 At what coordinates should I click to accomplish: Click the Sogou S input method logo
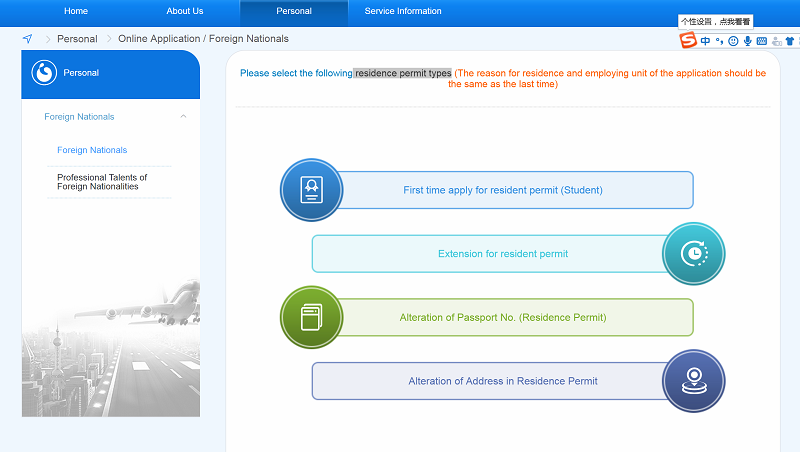coord(688,40)
